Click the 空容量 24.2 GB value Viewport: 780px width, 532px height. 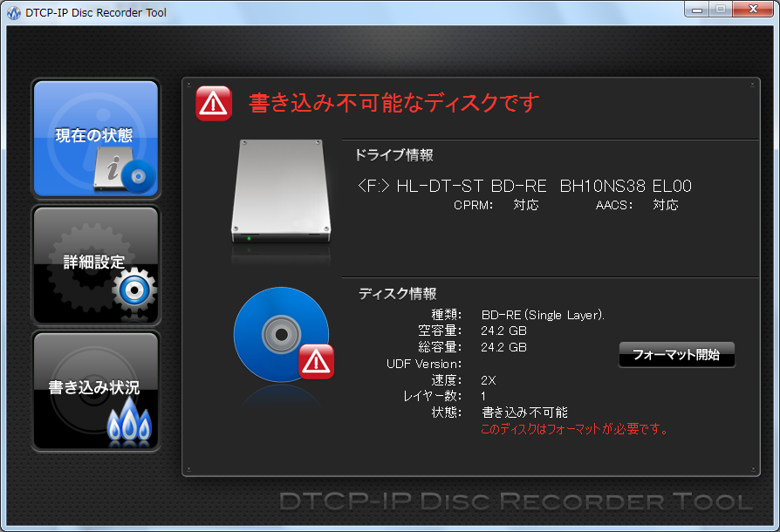point(503,331)
